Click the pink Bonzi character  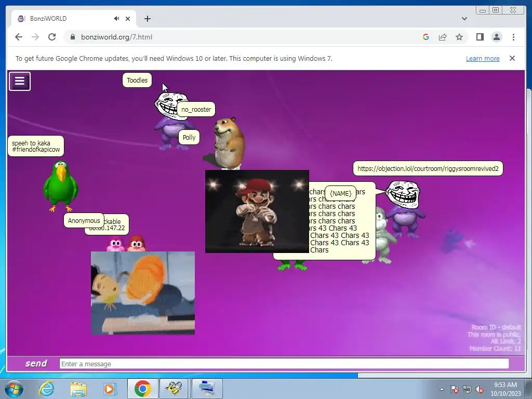pyautogui.click(x=115, y=245)
